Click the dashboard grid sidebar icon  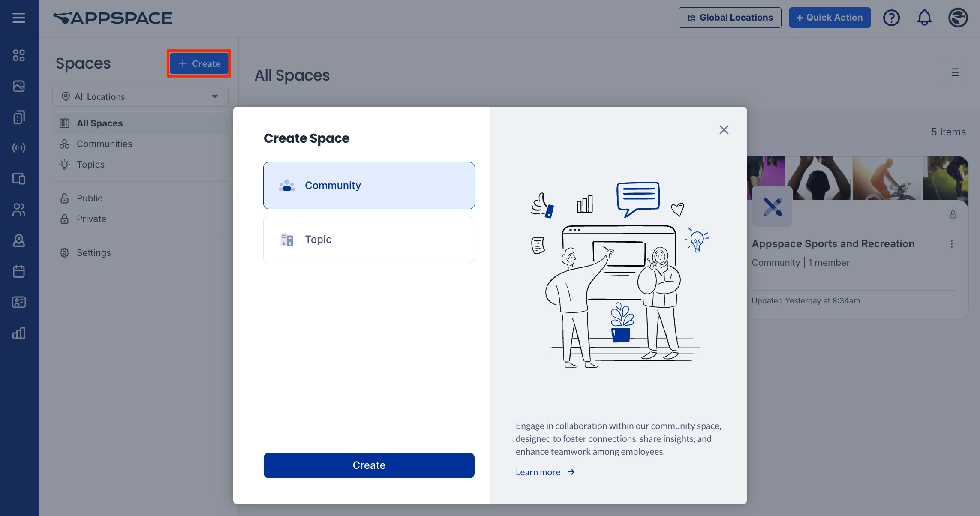[x=19, y=55]
